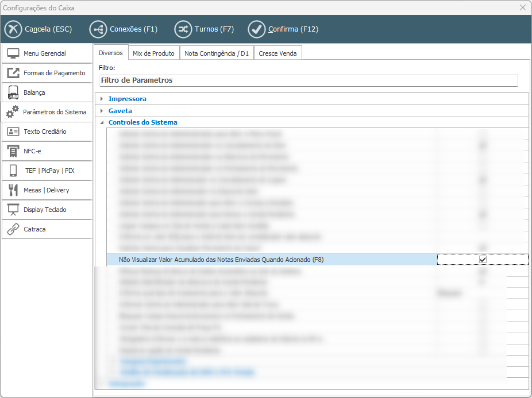Screen dimensions: 532x398
Task: Open the Catraca chain link icon
Action: (x=13, y=229)
